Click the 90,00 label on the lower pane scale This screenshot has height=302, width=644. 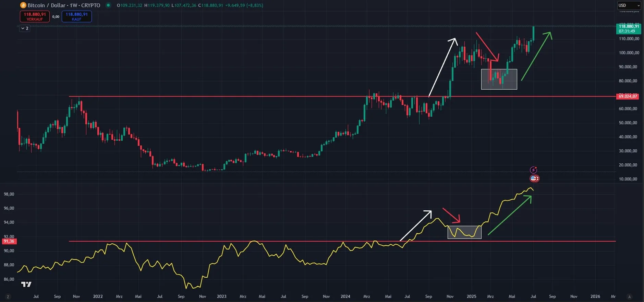9,251
